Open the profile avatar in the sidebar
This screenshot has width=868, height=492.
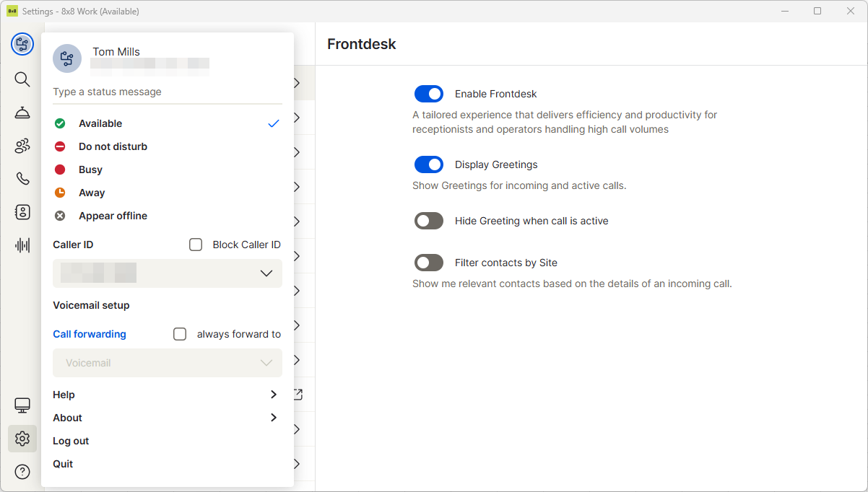pyautogui.click(x=22, y=45)
